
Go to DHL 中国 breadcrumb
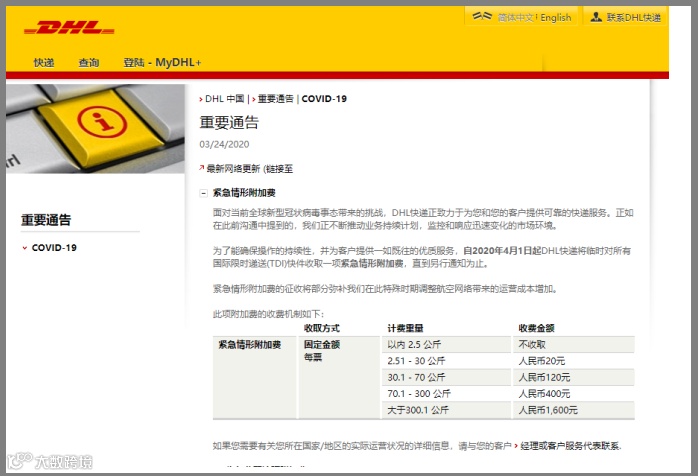point(225,99)
